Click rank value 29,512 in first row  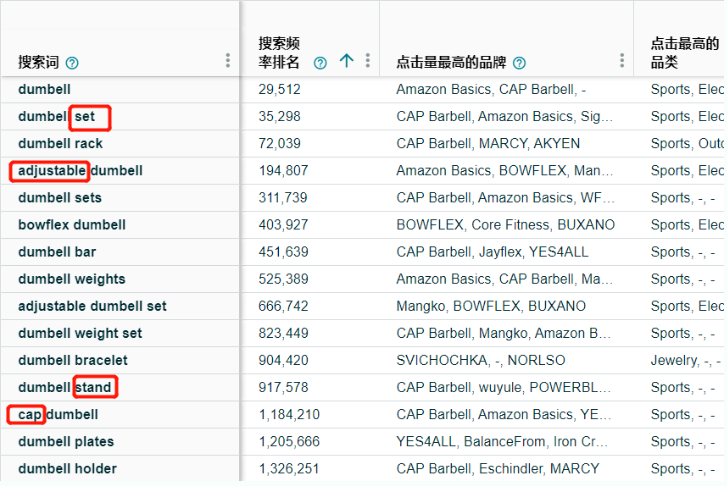279,89
